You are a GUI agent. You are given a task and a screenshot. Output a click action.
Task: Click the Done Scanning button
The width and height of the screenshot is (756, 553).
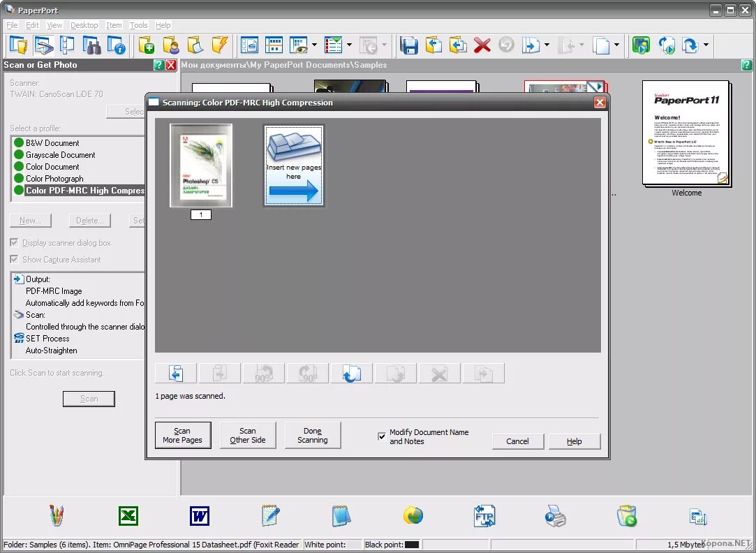(313, 436)
